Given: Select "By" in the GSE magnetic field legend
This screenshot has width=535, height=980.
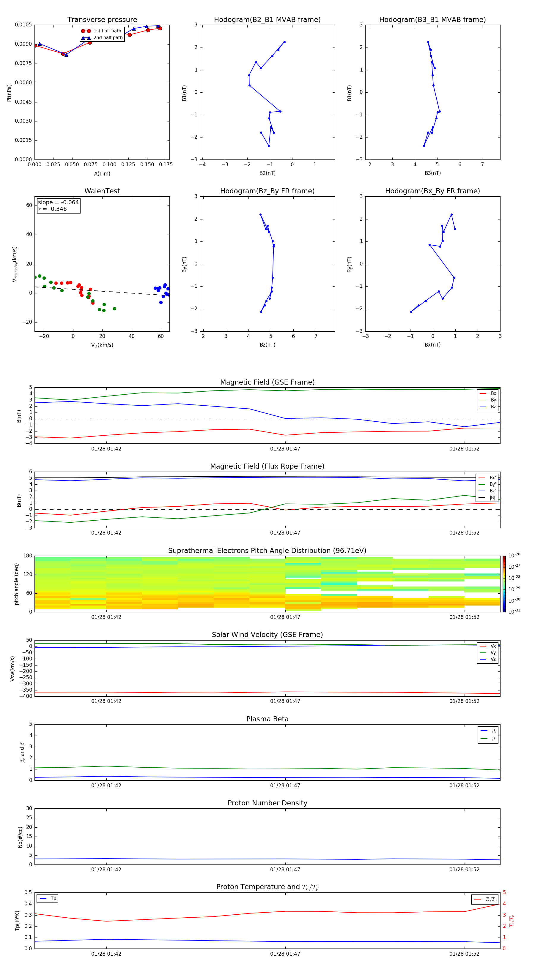Looking at the screenshot, I should coord(488,400).
